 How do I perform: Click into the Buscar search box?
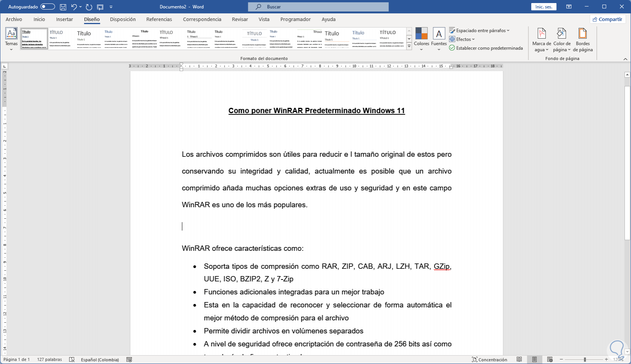(x=318, y=7)
